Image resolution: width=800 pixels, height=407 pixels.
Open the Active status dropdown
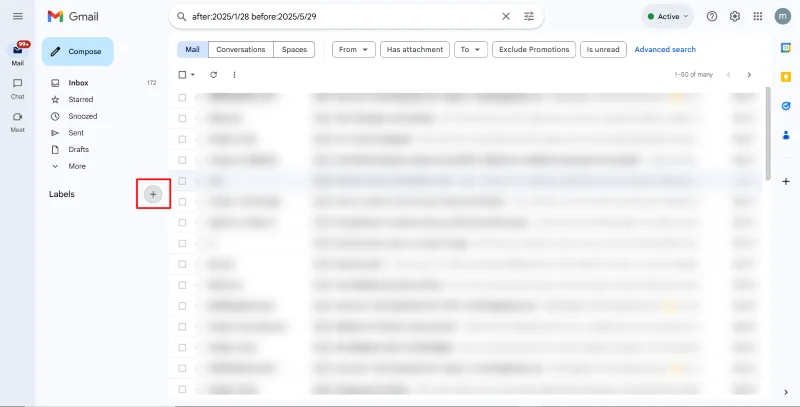[667, 16]
